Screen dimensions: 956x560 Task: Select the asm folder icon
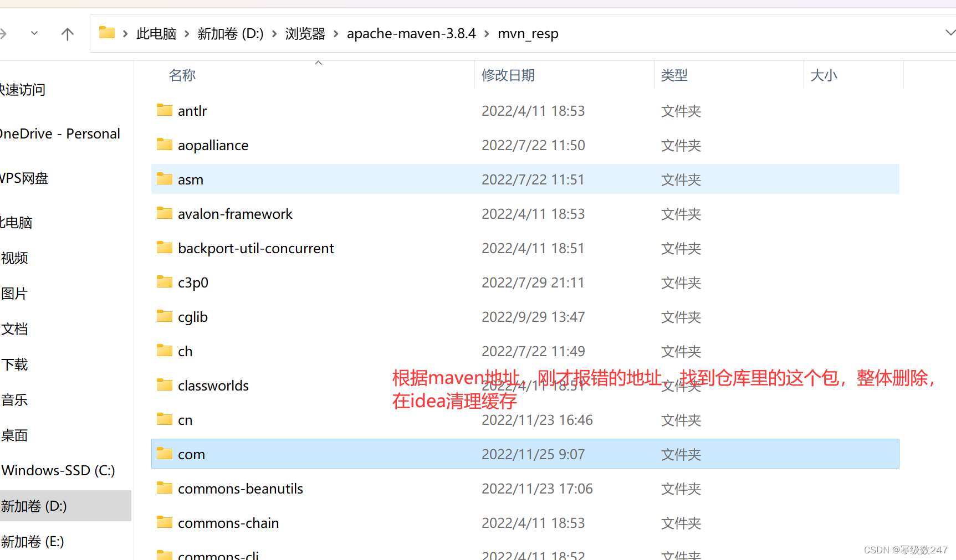(x=165, y=178)
